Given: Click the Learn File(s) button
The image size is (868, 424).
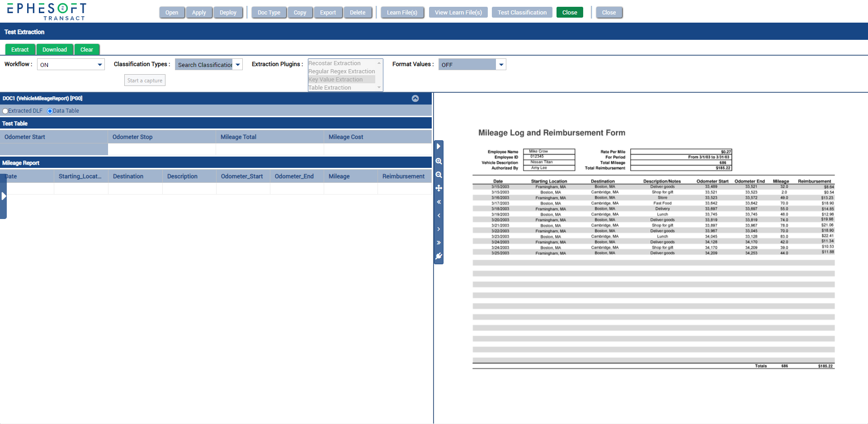Looking at the screenshot, I should pos(402,13).
